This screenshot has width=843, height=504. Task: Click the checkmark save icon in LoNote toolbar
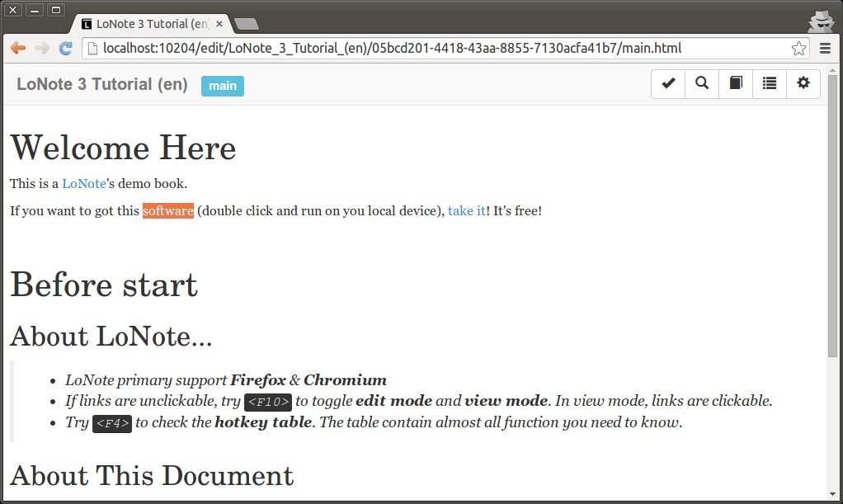[x=668, y=83]
